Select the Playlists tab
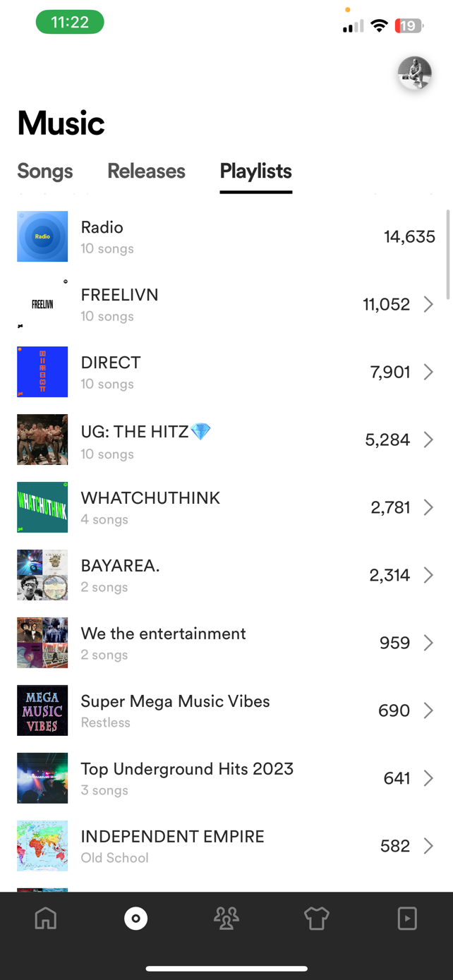The height and width of the screenshot is (980, 453). click(255, 171)
